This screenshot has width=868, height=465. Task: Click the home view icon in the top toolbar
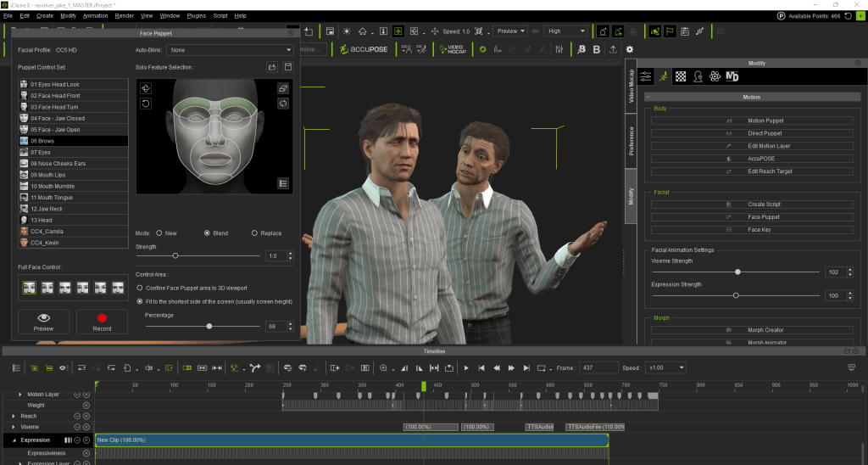tap(362, 31)
